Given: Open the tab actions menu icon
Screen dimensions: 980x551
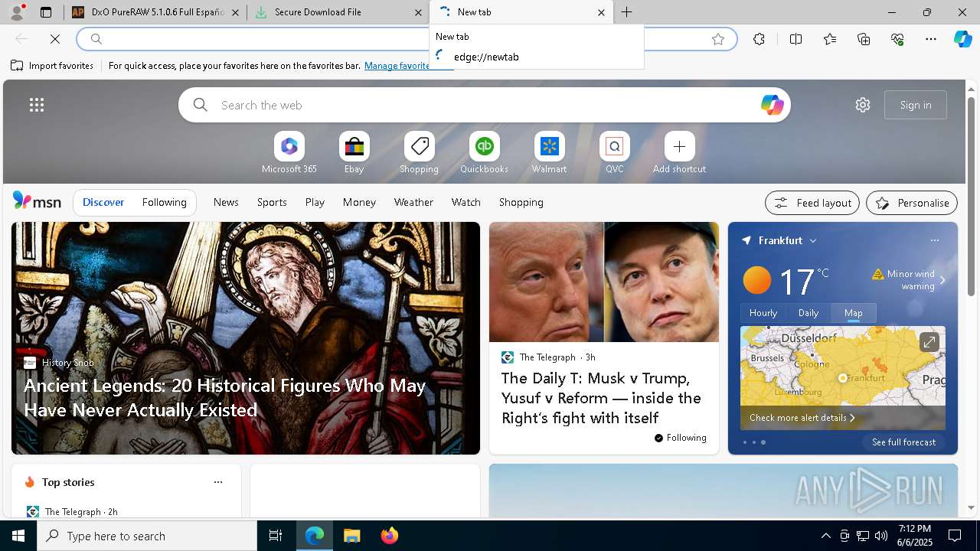Looking at the screenshot, I should point(46,12).
